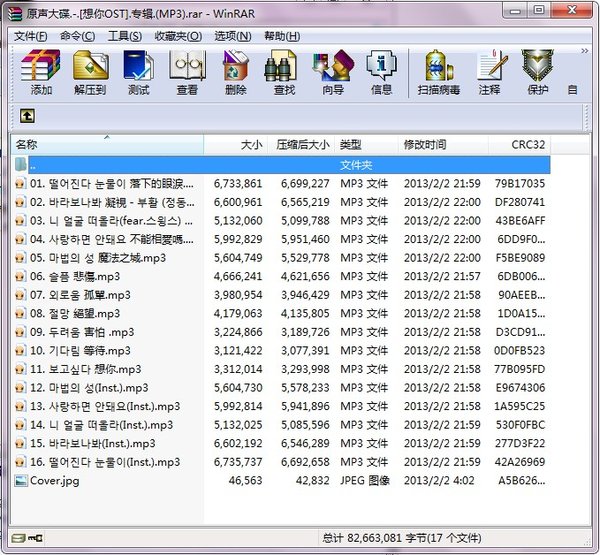This screenshot has width=600, height=555.
Task: Open the 收藏夹(O) menu
Action: coord(178,36)
